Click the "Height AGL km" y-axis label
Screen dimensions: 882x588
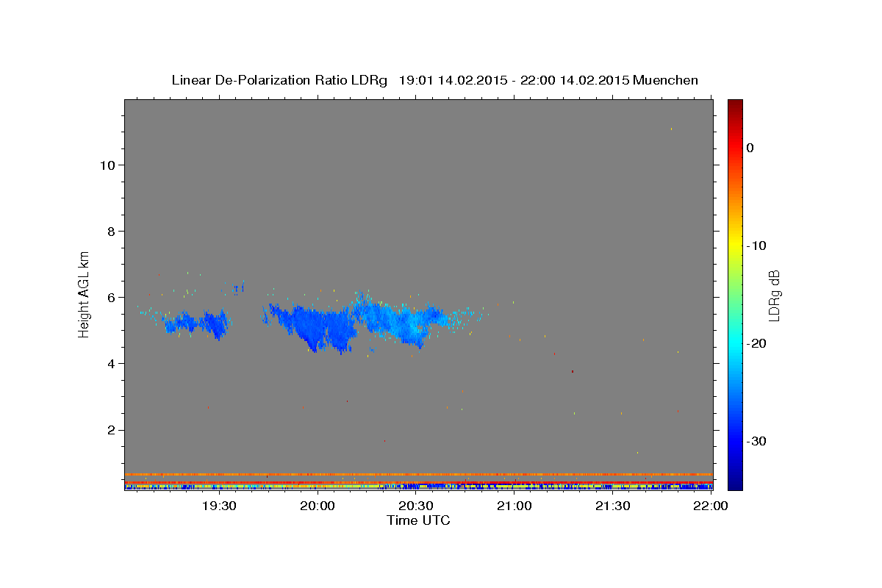click(85, 294)
